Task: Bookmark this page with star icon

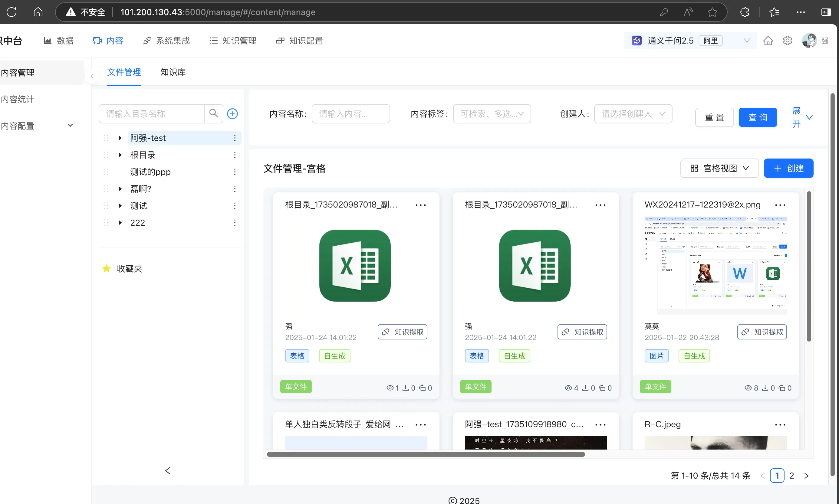Action: 712,12
